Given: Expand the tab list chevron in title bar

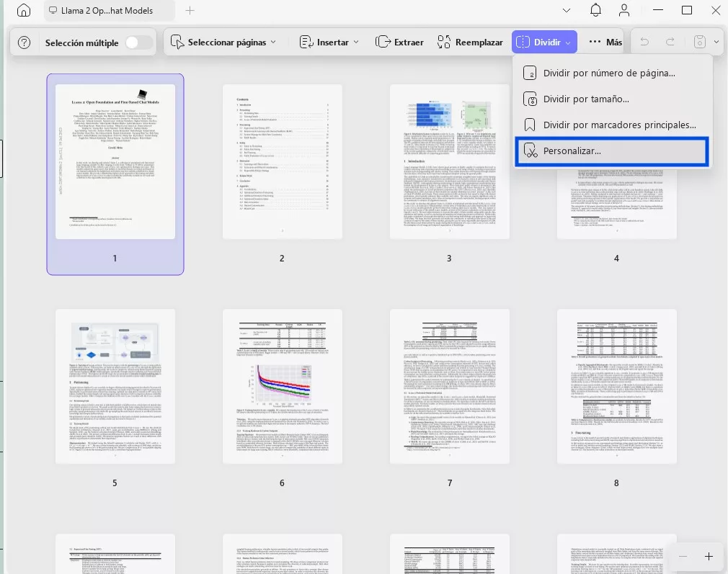Looking at the screenshot, I should [566, 10].
